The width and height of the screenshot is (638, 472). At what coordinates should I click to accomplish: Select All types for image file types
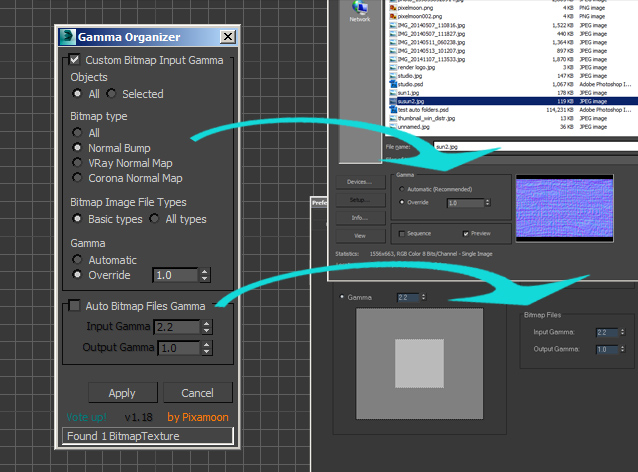(155, 219)
